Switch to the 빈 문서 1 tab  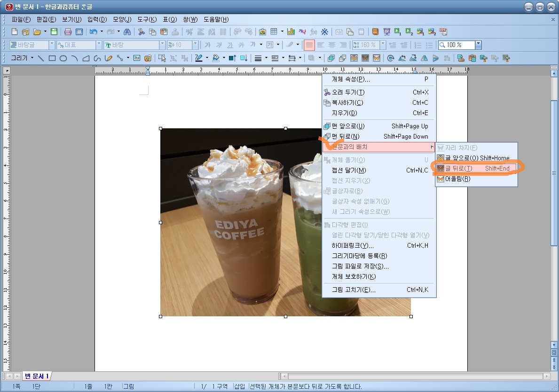[x=37, y=376]
